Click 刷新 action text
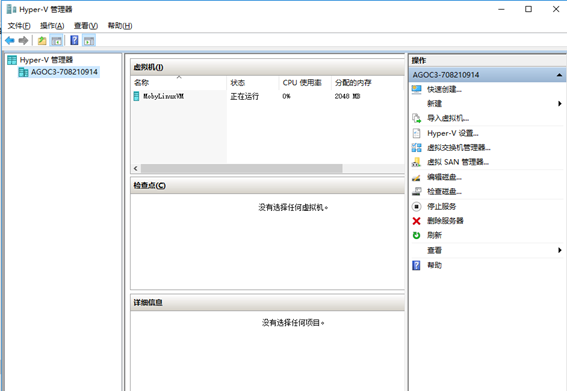 click(434, 235)
